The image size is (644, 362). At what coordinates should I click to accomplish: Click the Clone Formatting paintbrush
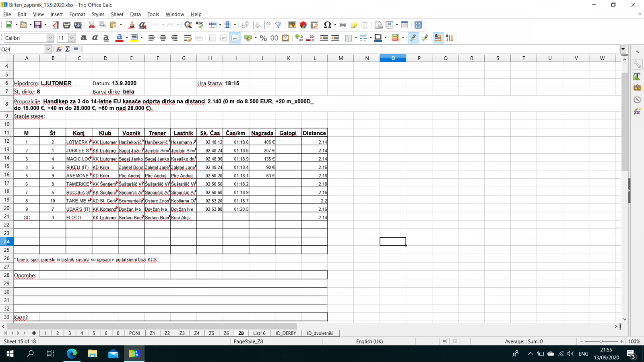pyautogui.click(x=131, y=25)
